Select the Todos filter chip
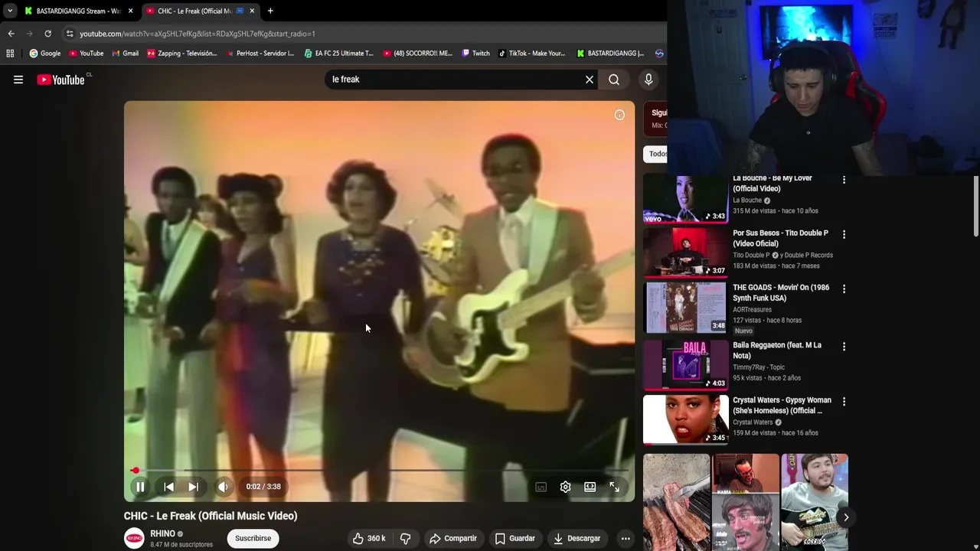Viewport: 980px width, 551px height. point(658,154)
